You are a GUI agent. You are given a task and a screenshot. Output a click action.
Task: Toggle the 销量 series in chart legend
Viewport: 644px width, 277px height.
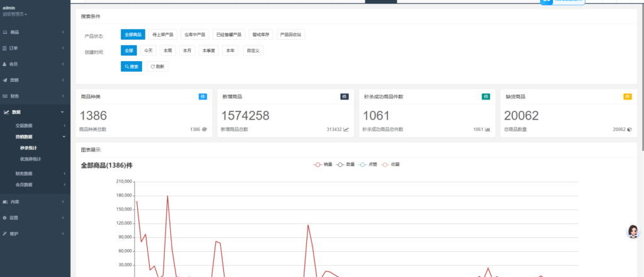(x=323, y=164)
